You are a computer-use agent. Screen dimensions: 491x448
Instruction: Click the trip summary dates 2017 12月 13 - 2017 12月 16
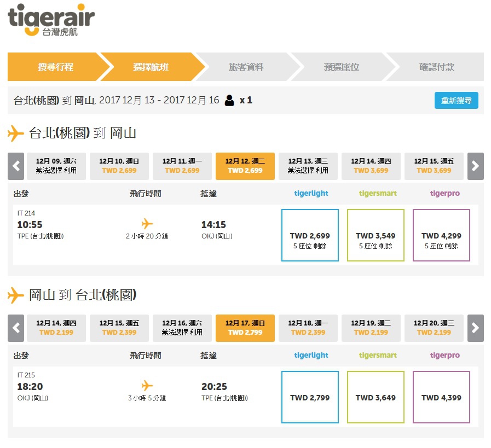(x=159, y=100)
